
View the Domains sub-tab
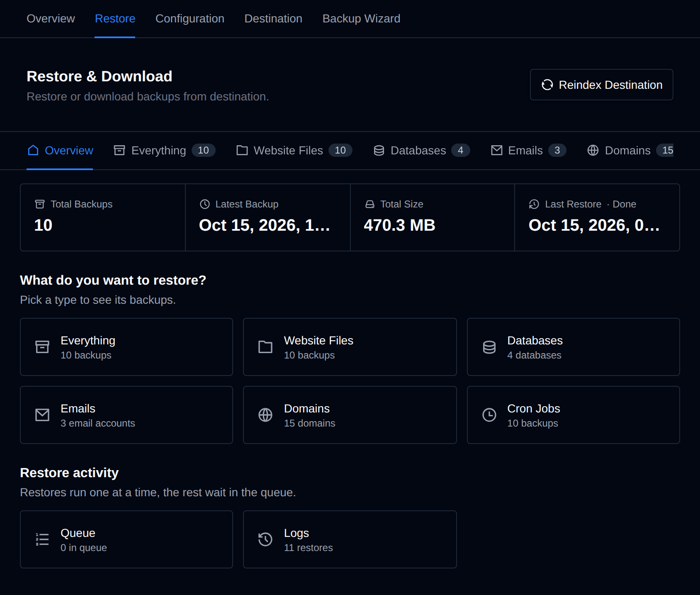pos(630,150)
